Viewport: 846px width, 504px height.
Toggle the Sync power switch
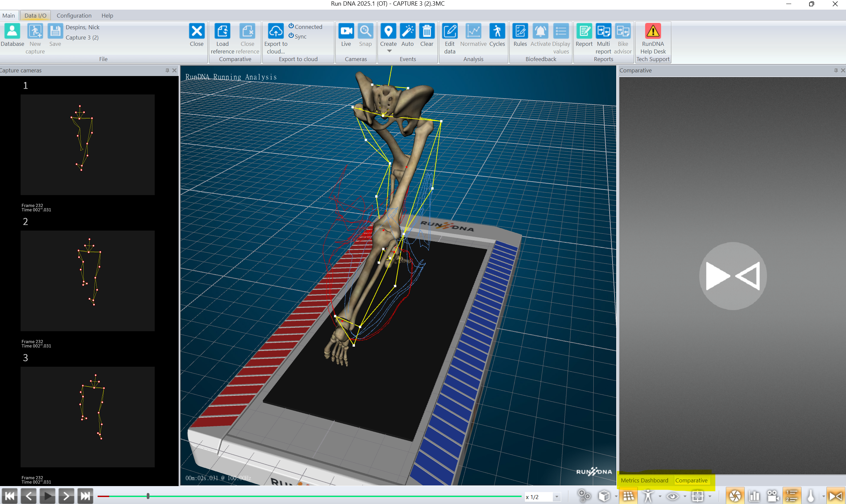click(291, 35)
